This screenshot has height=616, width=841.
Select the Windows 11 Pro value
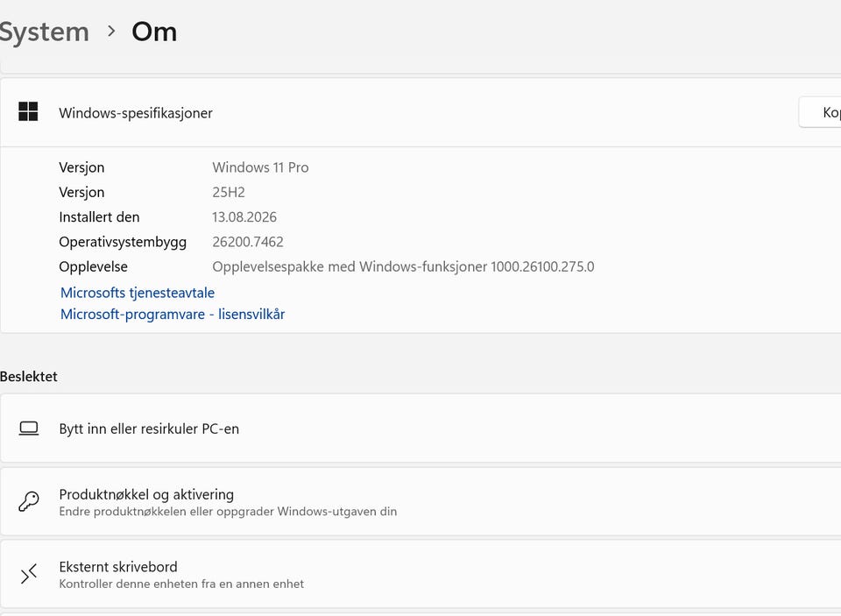(260, 167)
